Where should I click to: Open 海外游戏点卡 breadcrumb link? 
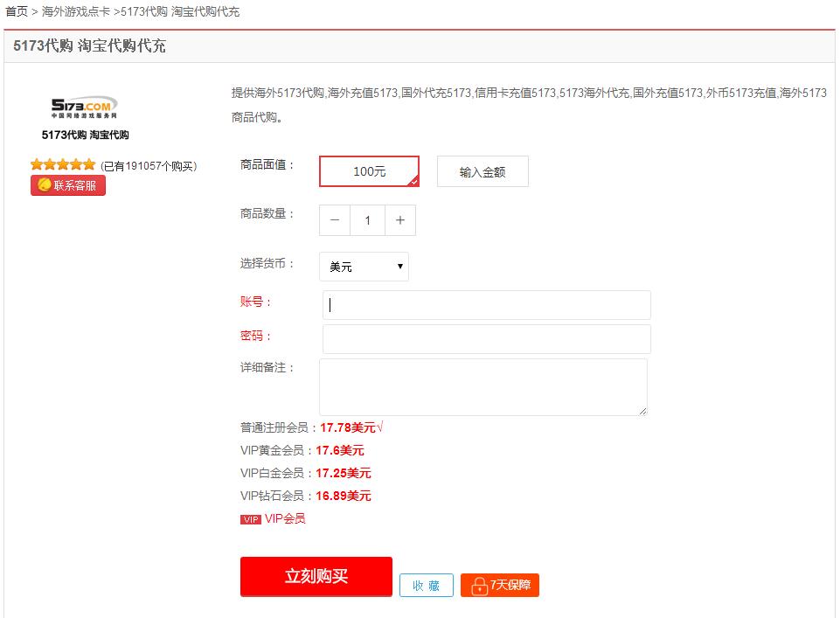point(76,11)
